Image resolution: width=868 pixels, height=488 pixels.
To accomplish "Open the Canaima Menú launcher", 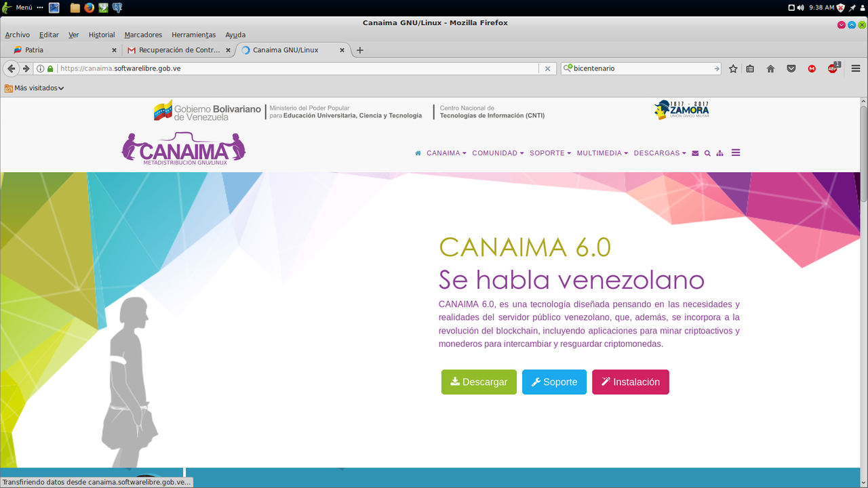I will coord(18,7).
